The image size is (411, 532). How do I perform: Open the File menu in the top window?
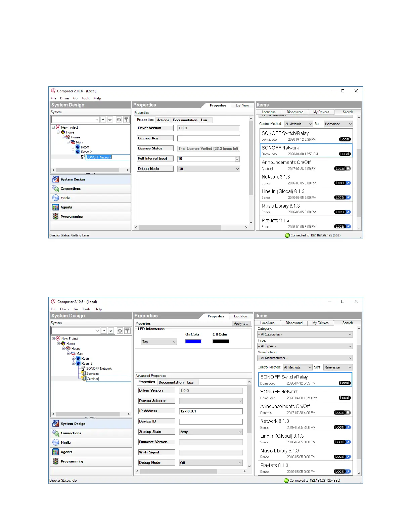(x=53, y=98)
